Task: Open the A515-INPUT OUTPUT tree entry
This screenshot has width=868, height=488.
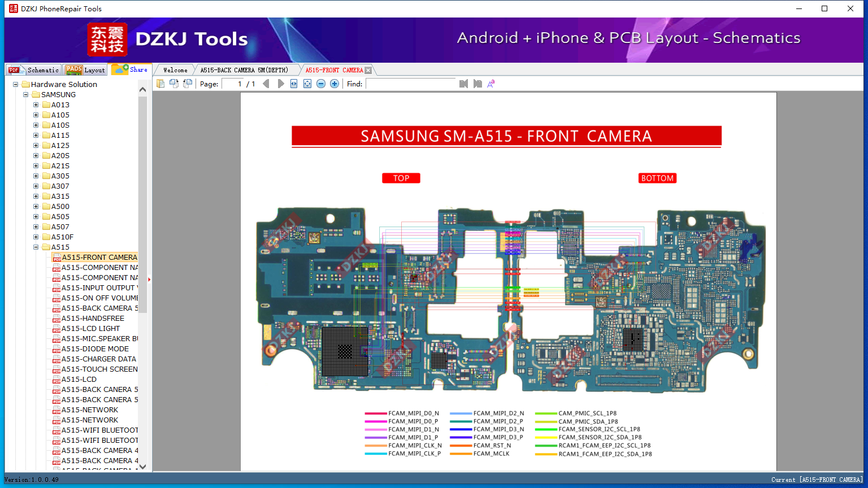Action: click(99, 287)
